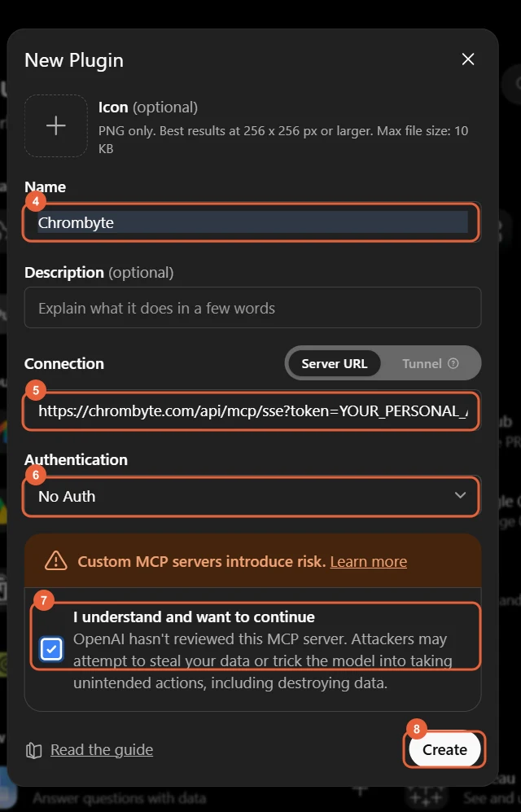Click the Create button
This screenshot has width=521, height=812.
[444, 749]
